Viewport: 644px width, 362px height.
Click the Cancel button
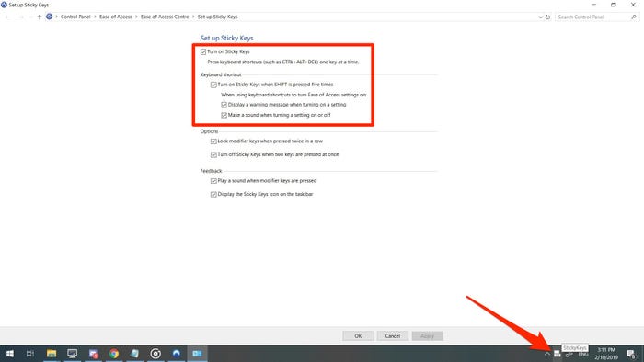pos(393,335)
